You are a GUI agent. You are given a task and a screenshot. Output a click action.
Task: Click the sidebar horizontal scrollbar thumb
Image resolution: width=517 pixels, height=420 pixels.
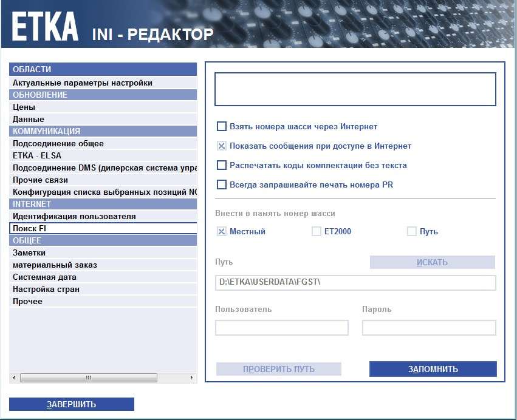tap(88, 378)
